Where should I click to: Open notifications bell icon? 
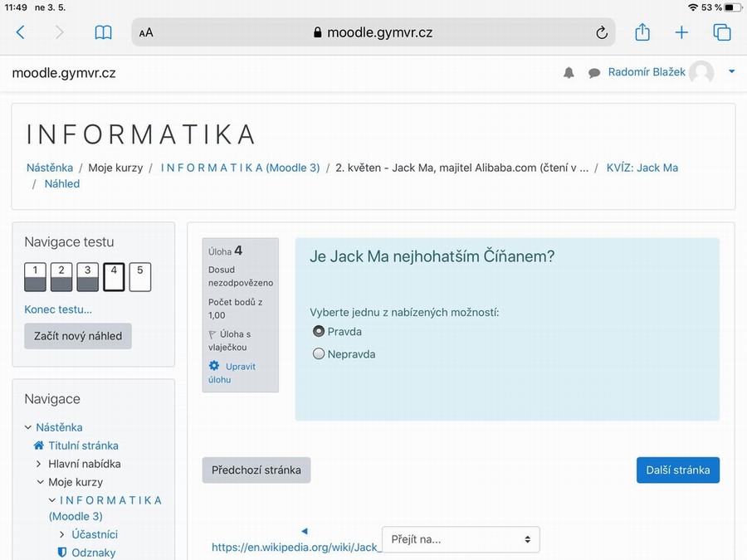pyautogui.click(x=569, y=73)
